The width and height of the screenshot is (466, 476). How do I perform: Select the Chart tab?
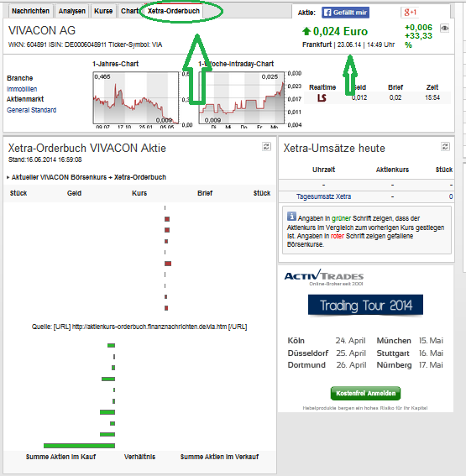click(x=129, y=11)
